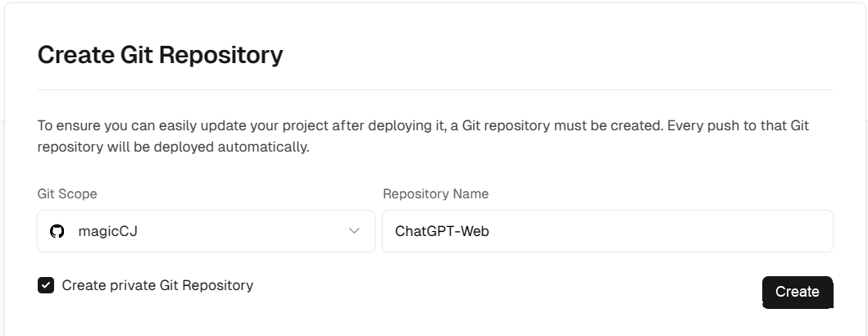Uncheck Create private Git Repository checkbox
868x336 pixels.
(46, 286)
